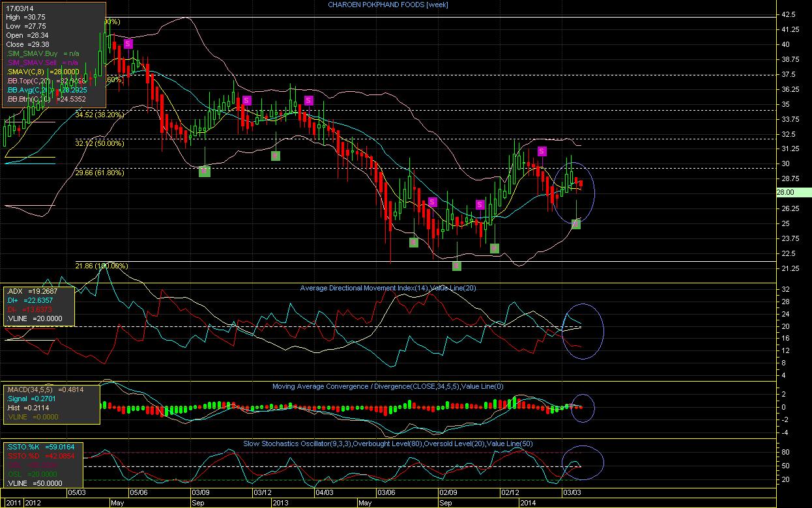Image resolution: width=812 pixels, height=508 pixels.
Task: Select the SIM_SMAV.Buy = n/a entry
Action: click(42, 53)
